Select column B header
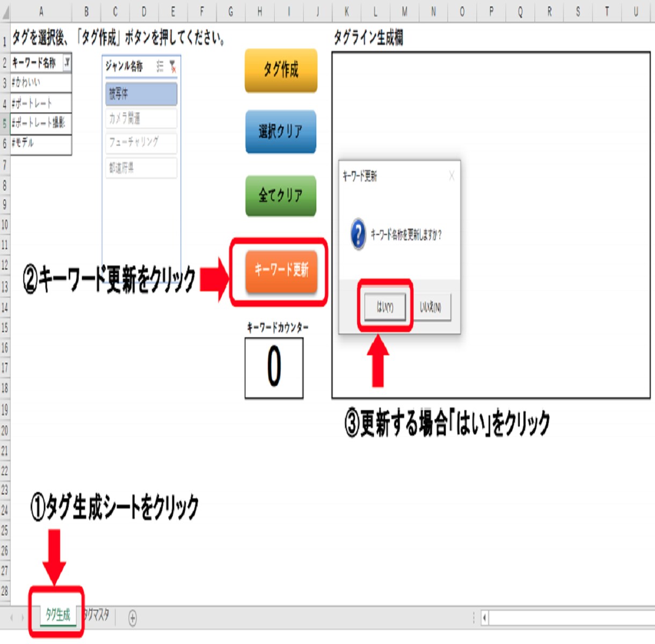The width and height of the screenshot is (655, 644). (86, 11)
